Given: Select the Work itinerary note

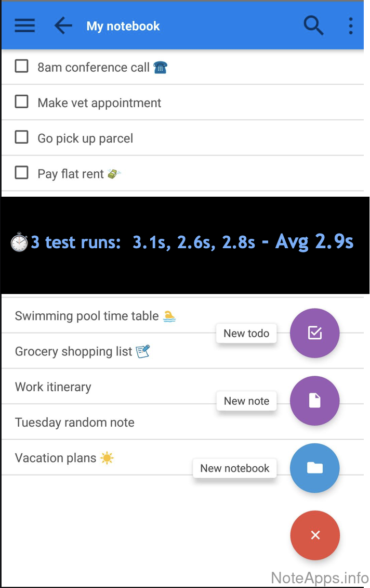Looking at the screenshot, I should [53, 387].
